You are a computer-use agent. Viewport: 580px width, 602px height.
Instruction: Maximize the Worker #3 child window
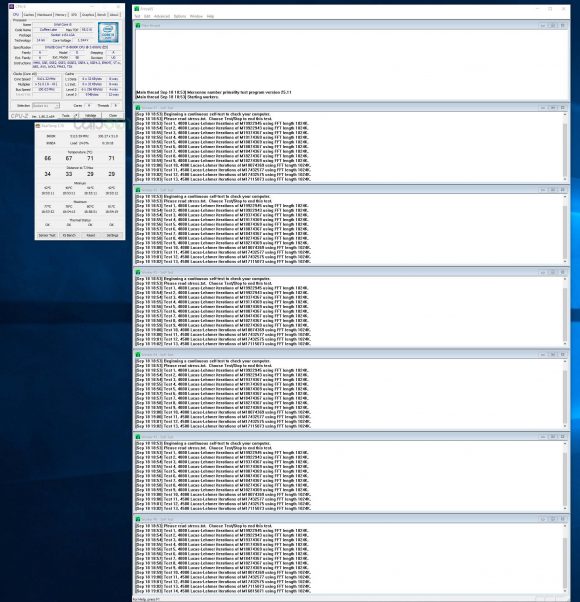pyautogui.click(x=553, y=272)
